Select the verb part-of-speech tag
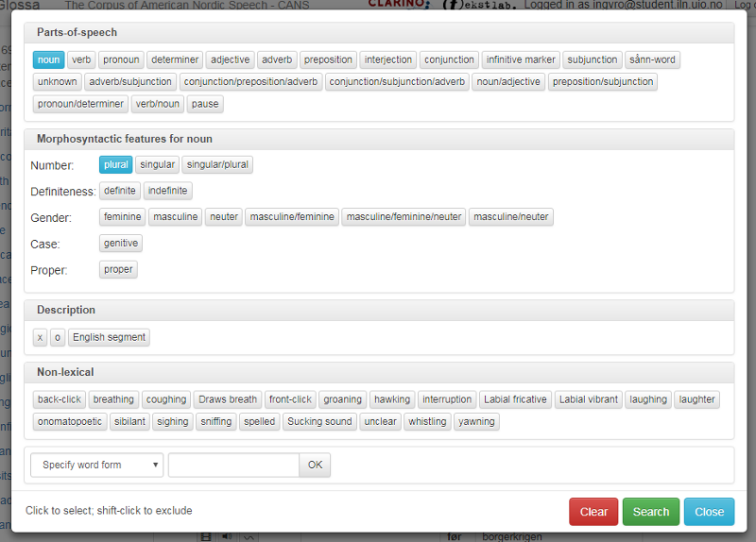 [x=81, y=59]
